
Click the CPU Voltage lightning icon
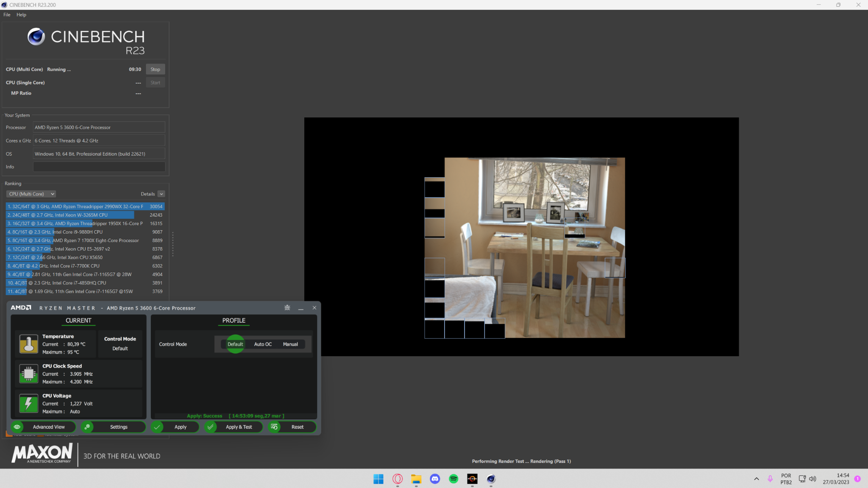pos(28,403)
